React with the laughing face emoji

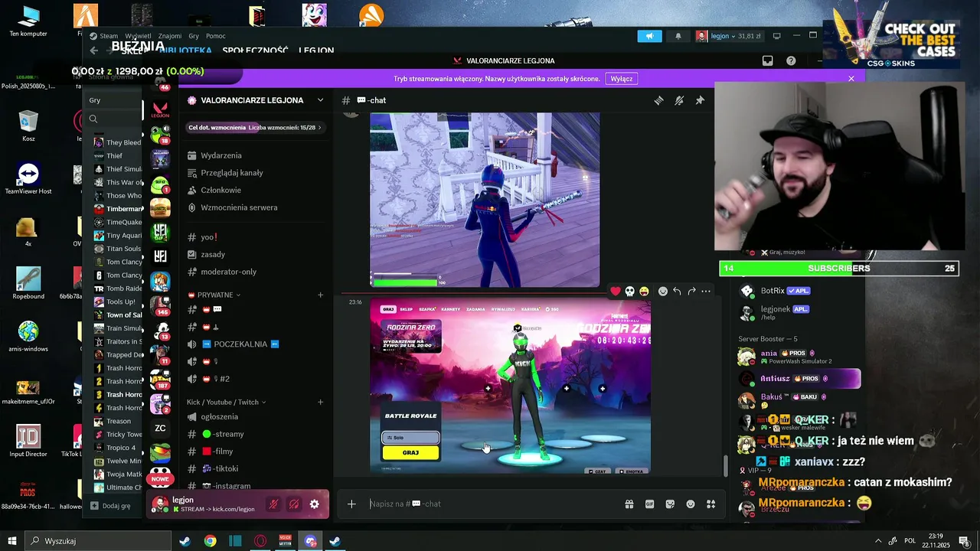(x=644, y=291)
